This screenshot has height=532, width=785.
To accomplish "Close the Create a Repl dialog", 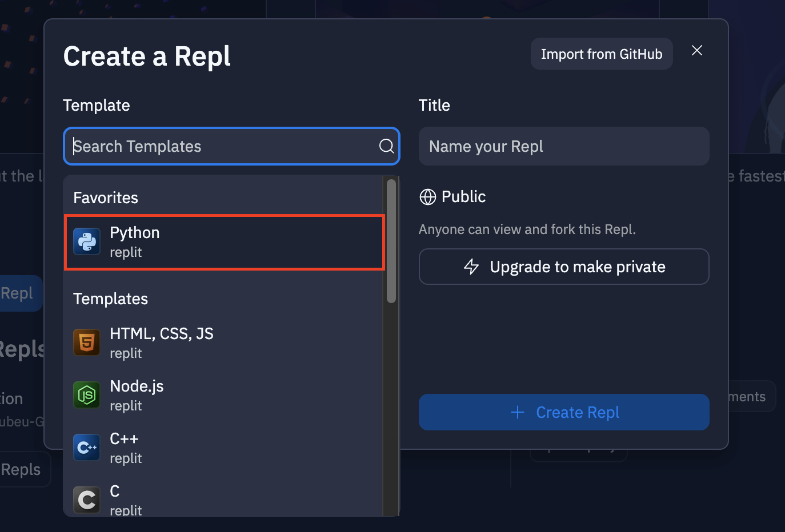I will pyautogui.click(x=697, y=50).
